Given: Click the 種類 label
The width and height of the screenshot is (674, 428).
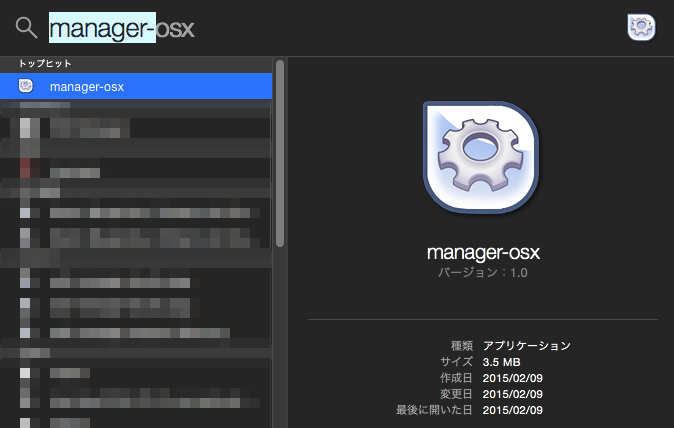Looking at the screenshot, I should pos(462,345).
